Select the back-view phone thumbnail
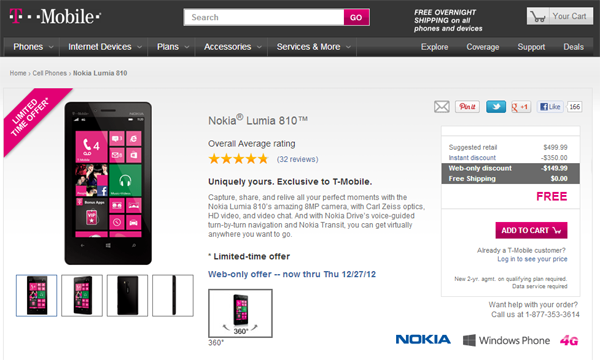This screenshot has height=360, width=600. [x=127, y=295]
